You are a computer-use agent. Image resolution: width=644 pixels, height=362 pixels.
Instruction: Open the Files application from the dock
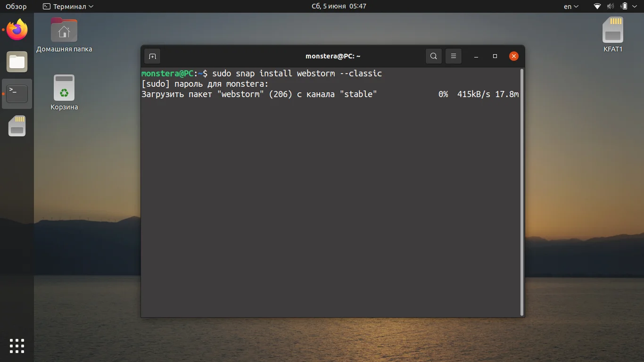coord(17,62)
